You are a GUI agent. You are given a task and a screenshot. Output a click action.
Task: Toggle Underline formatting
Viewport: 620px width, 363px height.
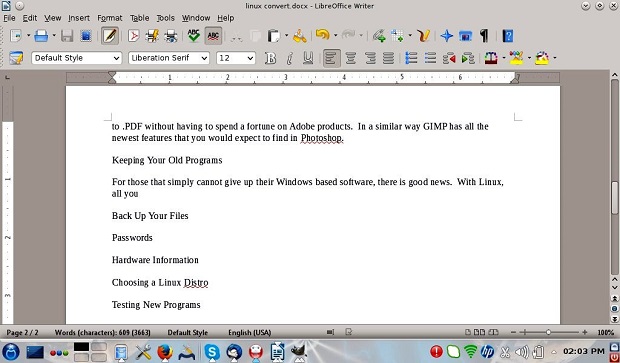pos(308,58)
